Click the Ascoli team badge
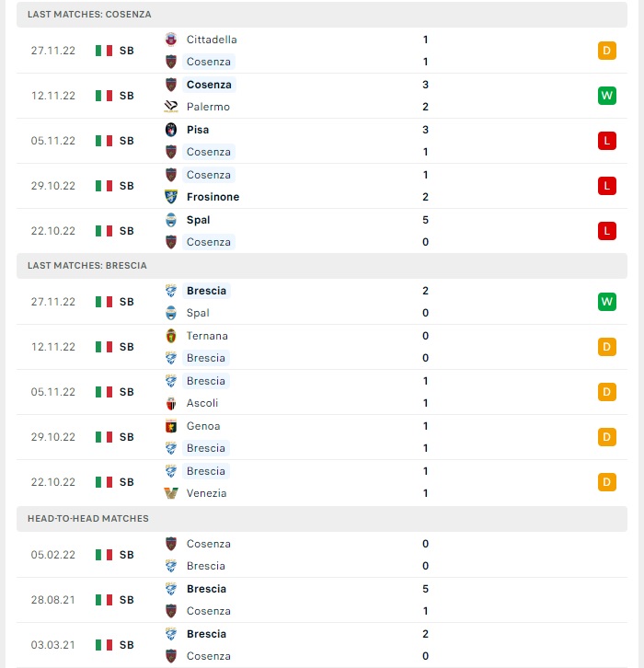Viewport: 644px width, 668px height. point(171,403)
